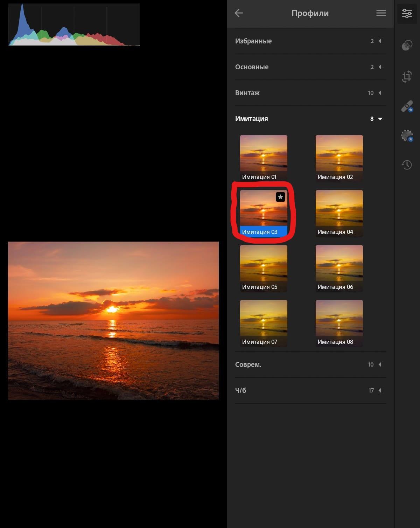Open the Edit sliders panel icon
This screenshot has height=528, width=420.
click(x=407, y=13)
